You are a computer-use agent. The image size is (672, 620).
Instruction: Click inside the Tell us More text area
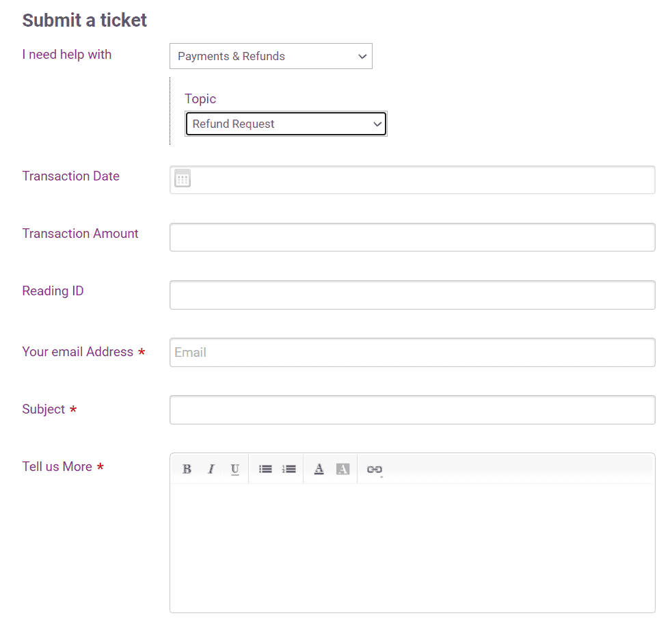click(412, 547)
